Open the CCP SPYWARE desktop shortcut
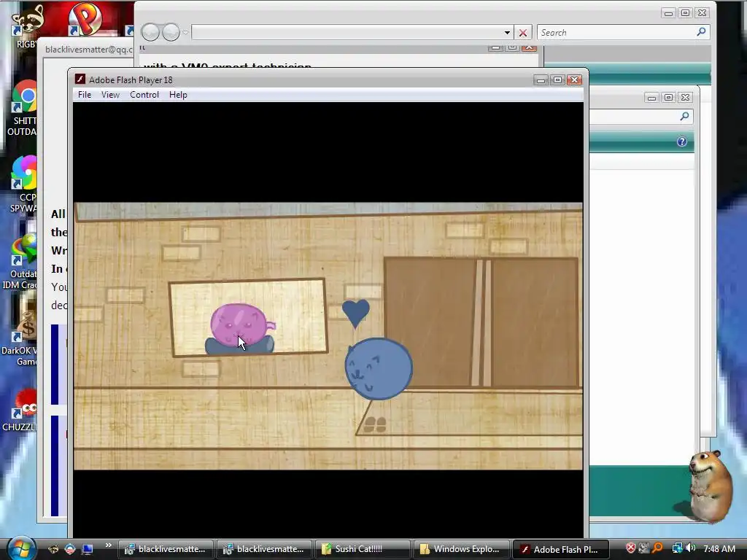Image resolution: width=747 pixels, height=560 pixels. (x=23, y=184)
